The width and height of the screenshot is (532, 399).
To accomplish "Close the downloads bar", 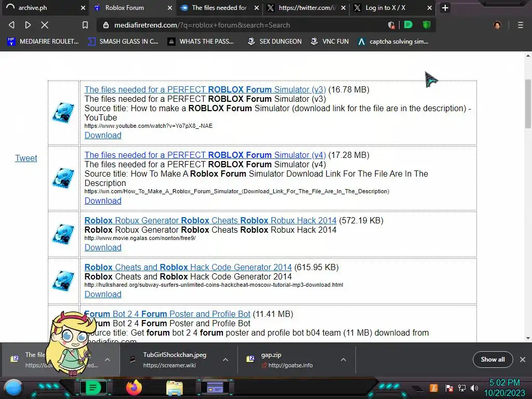I will [523, 360].
